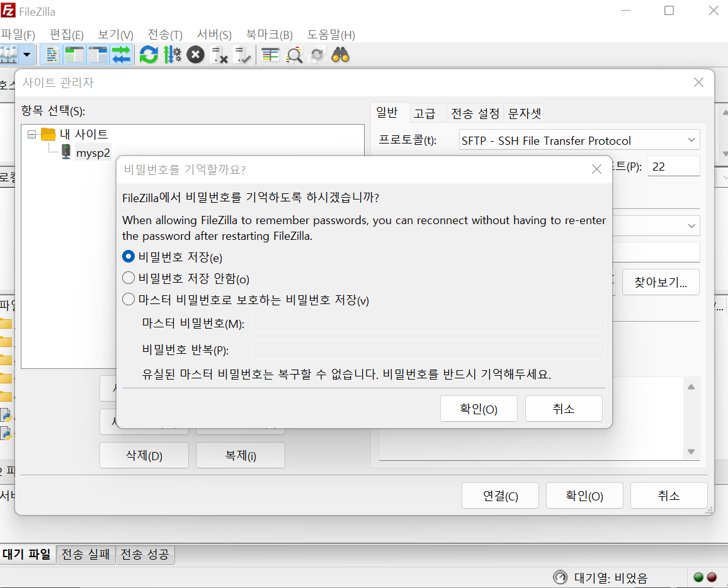Toggle the message log display icon
This screenshot has height=588, width=728.
pos(52,55)
